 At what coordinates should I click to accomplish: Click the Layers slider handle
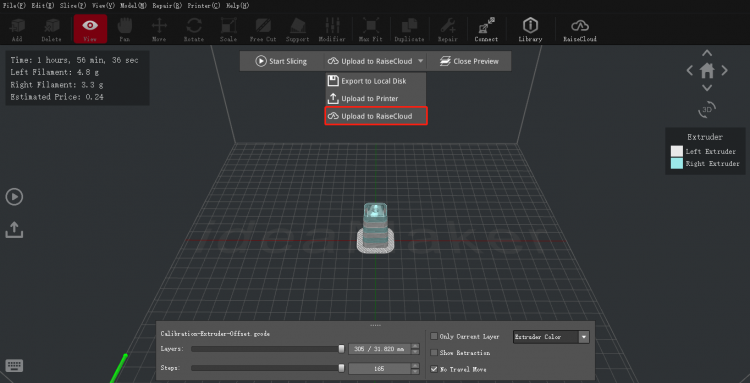click(341, 349)
